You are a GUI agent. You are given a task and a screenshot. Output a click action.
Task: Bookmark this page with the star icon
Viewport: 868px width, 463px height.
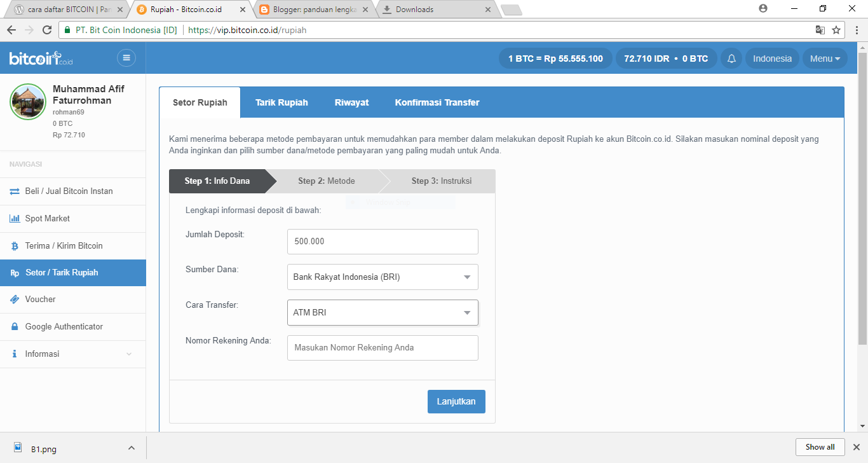pyautogui.click(x=836, y=30)
